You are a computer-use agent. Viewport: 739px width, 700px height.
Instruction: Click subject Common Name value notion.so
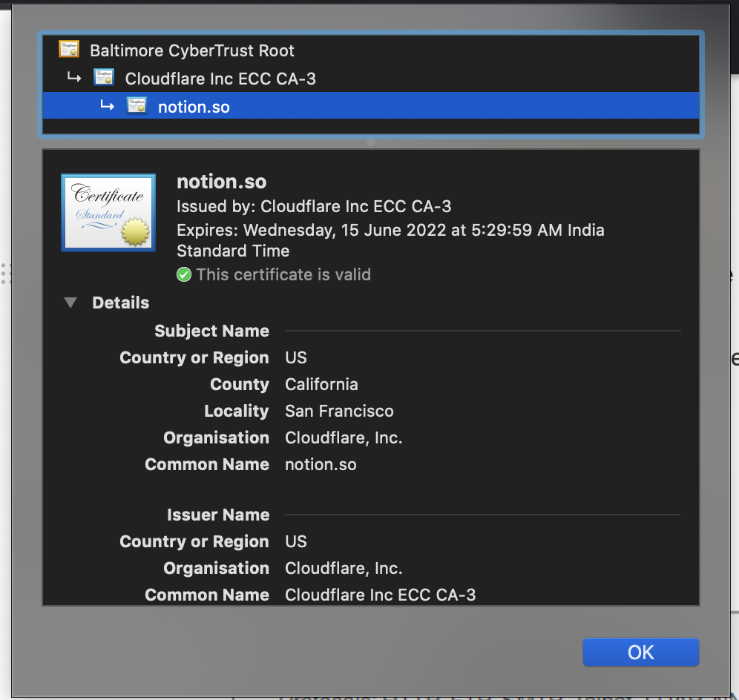pos(321,464)
